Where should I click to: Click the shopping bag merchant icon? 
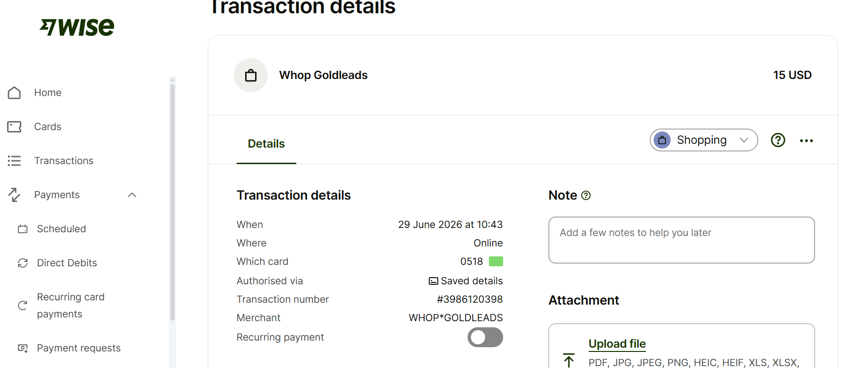coord(251,75)
